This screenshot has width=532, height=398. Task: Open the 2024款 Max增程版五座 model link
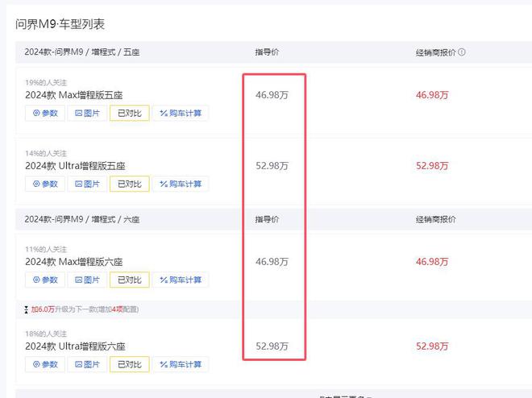(73, 95)
